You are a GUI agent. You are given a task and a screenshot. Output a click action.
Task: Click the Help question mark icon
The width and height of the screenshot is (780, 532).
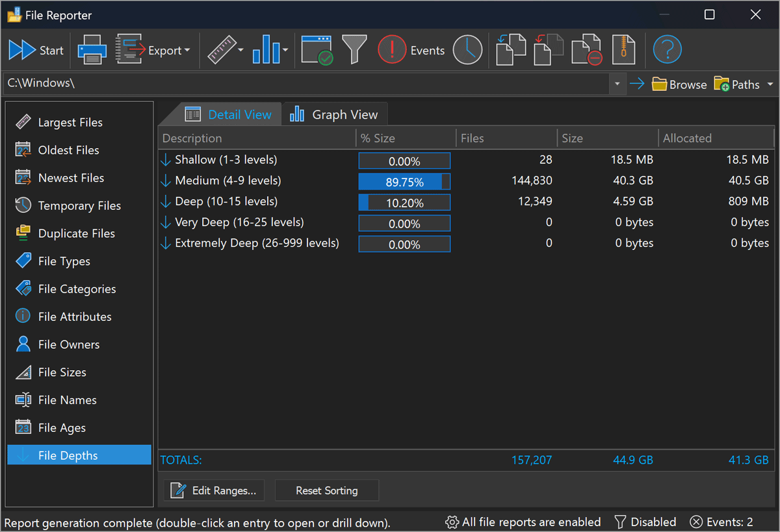[667, 49]
